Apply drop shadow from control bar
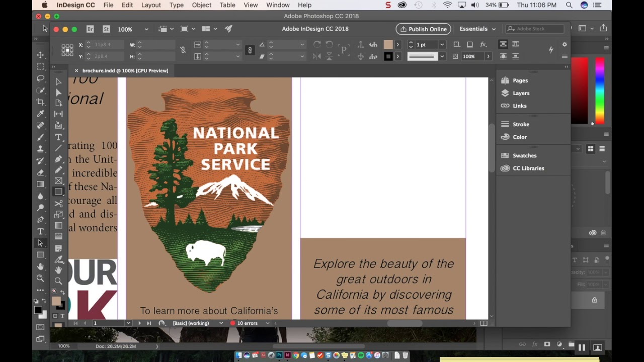The image size is (644, 362). point(470,45)
